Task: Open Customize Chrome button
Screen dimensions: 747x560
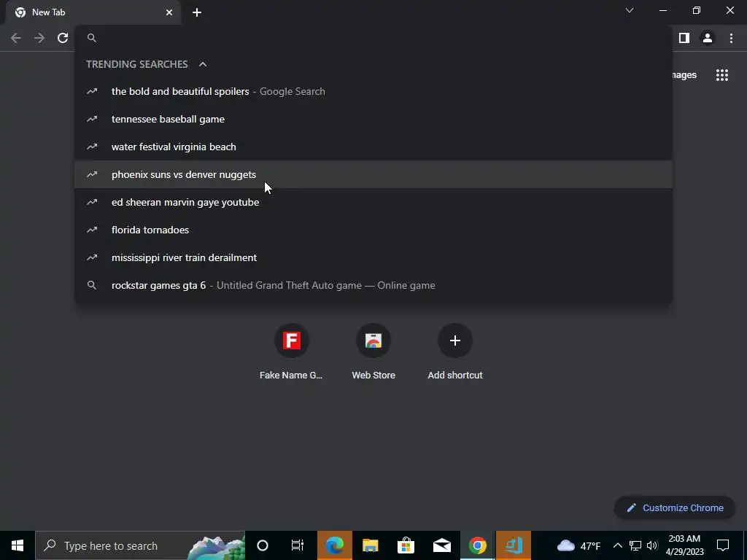Action: pyautogui.click(x=675, y=507)
